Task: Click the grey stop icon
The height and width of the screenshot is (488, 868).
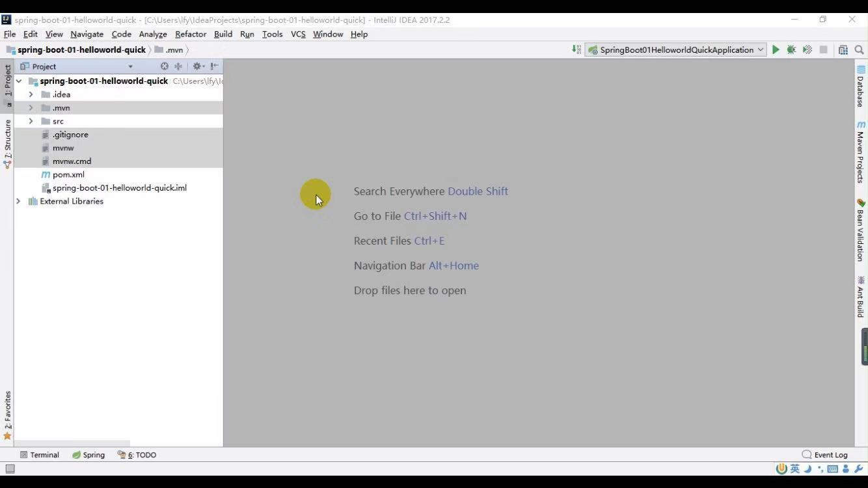Action: click(823, 49)
